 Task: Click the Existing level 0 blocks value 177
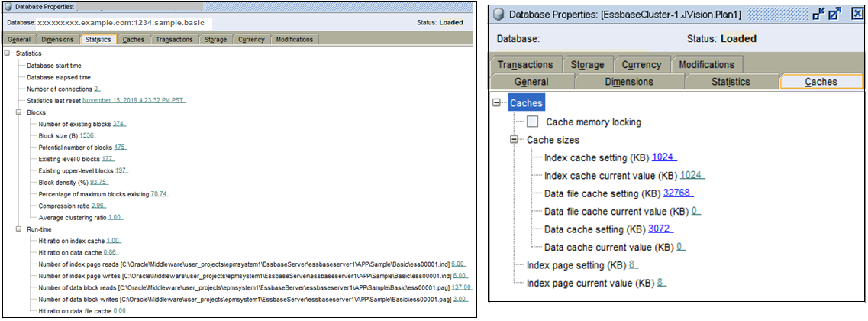coord(108,158)
